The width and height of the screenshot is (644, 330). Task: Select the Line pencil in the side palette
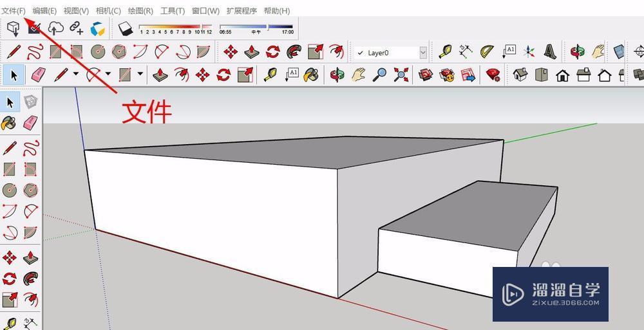10,148
